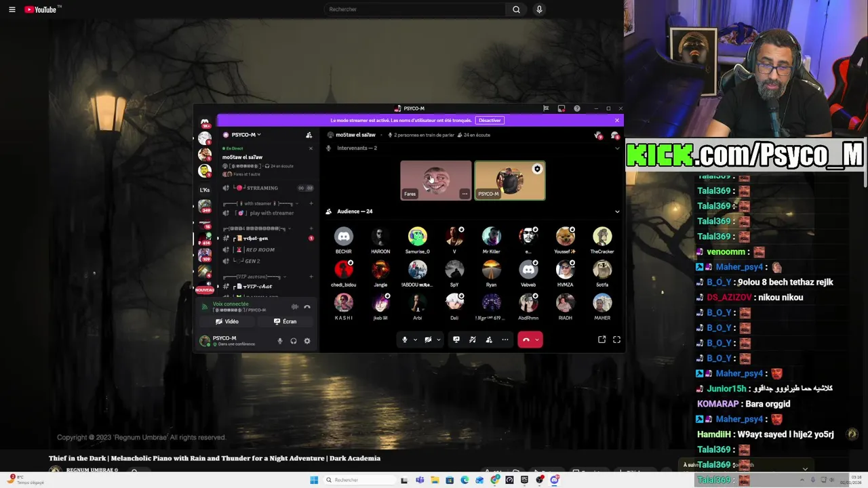Open Fares speaker tile options menu
Image resolution: width=868 pixels, height=488 pixels.
click(x=465, y=194)
